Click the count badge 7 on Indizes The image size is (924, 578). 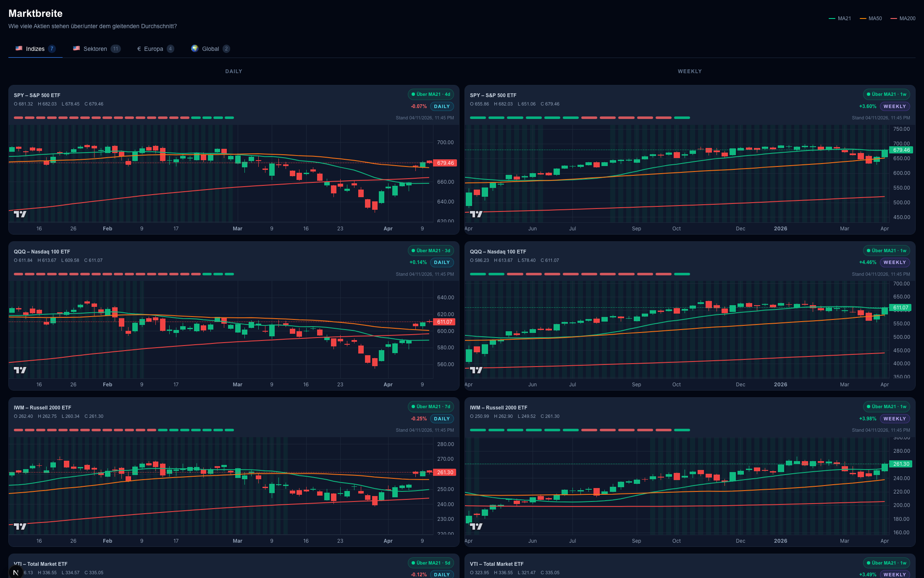pyautogui.click(x=52, y=49)
